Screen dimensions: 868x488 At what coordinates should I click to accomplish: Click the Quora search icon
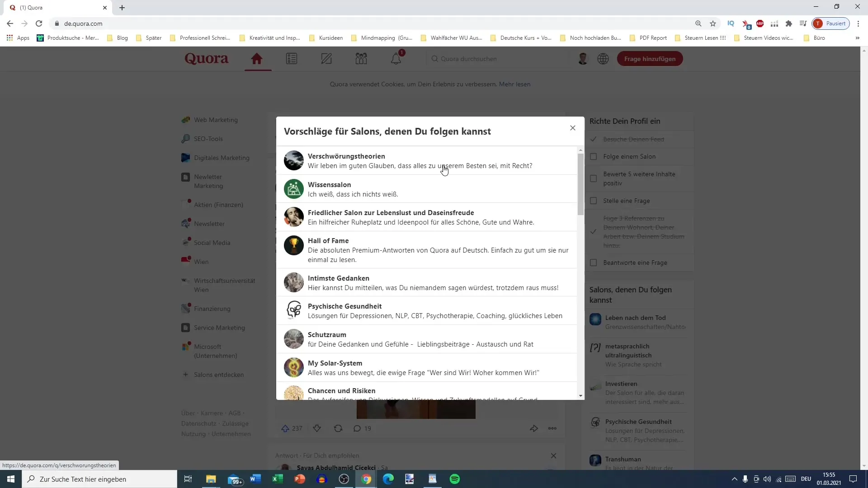[434, 58]
